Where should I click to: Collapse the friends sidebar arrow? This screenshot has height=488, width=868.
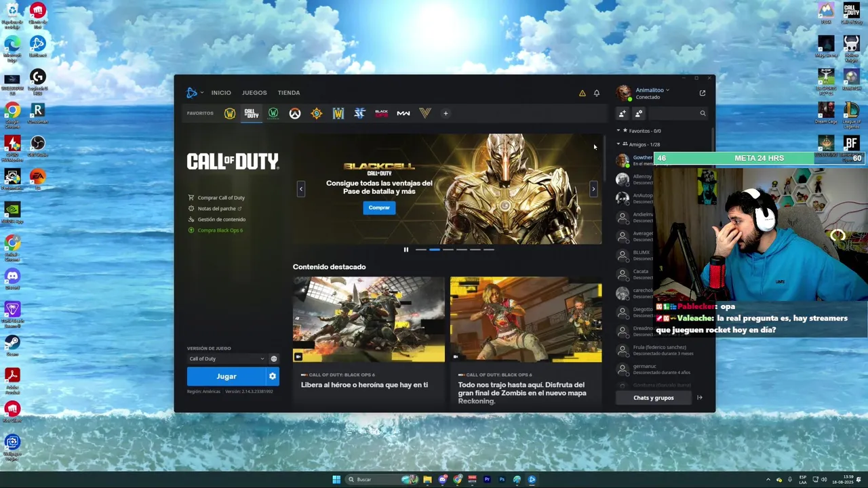click(700, 398)
